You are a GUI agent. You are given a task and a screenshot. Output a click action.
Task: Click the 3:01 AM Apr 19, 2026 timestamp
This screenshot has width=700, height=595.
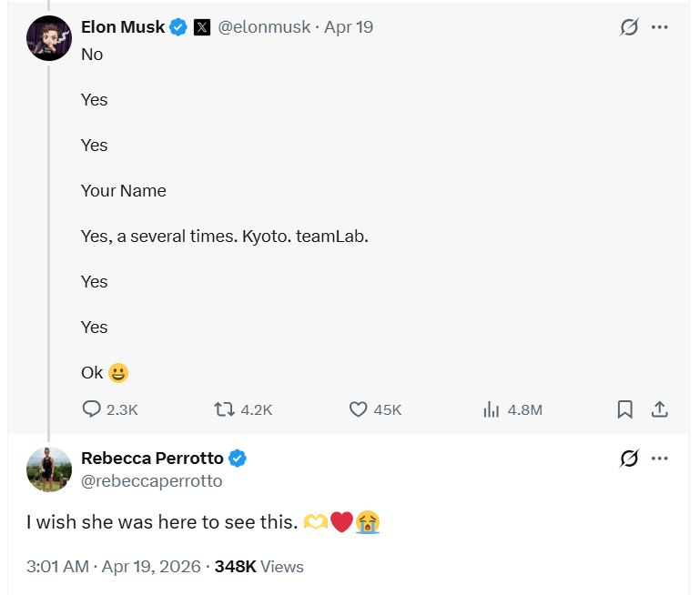114,567
